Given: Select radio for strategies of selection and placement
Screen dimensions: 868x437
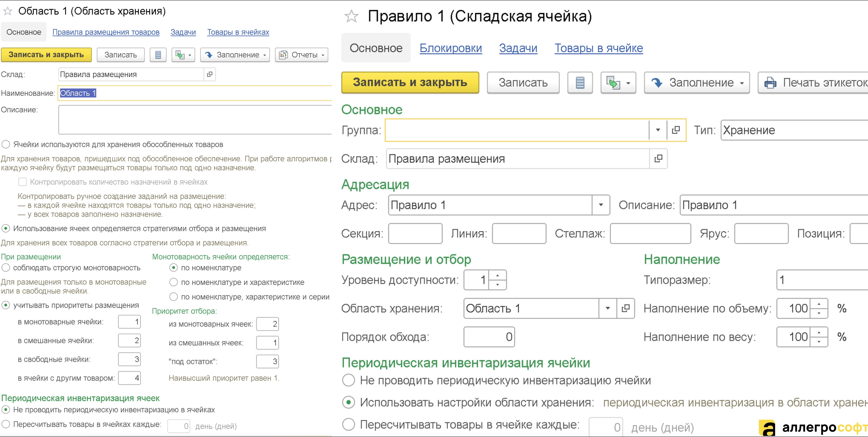Looking at the screenshot, I should (6, 228).
